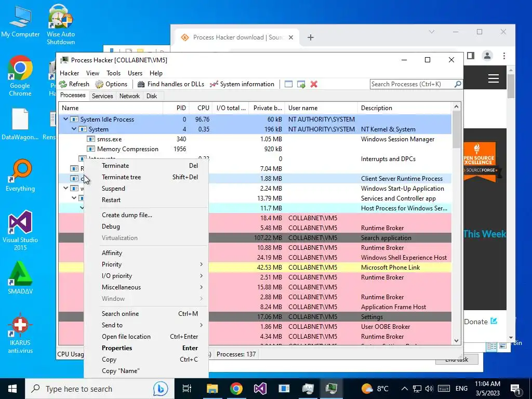Screen dimensions: 532x399
Task: Open the Users menu
Action: tap(135, 73)
